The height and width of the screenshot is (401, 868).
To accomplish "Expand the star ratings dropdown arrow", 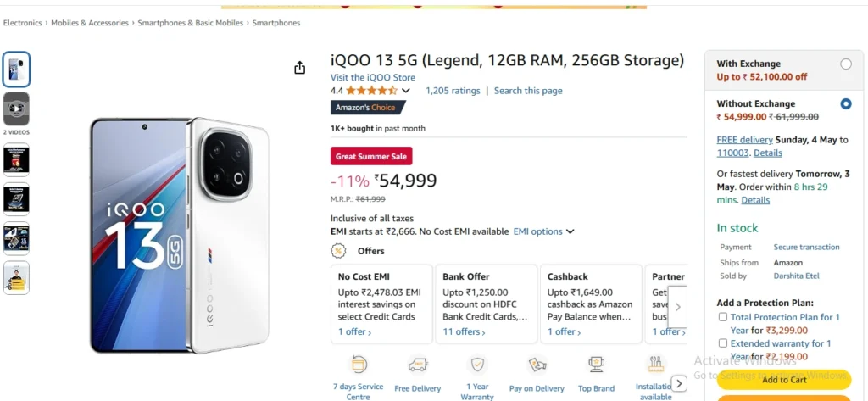I will click(x=406, y=91).
